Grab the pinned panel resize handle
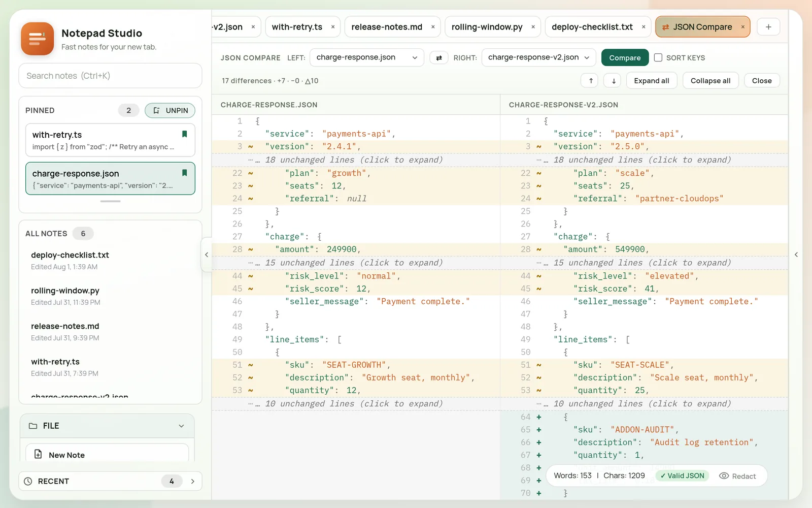This screenshot has width=812, height=508. point(110,201)
